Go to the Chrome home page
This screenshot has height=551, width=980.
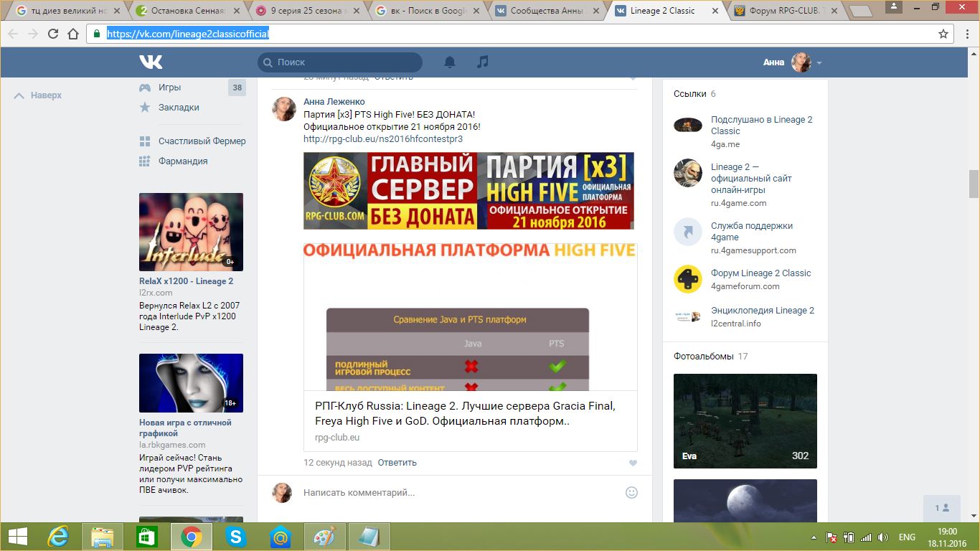tap(72, 34)
